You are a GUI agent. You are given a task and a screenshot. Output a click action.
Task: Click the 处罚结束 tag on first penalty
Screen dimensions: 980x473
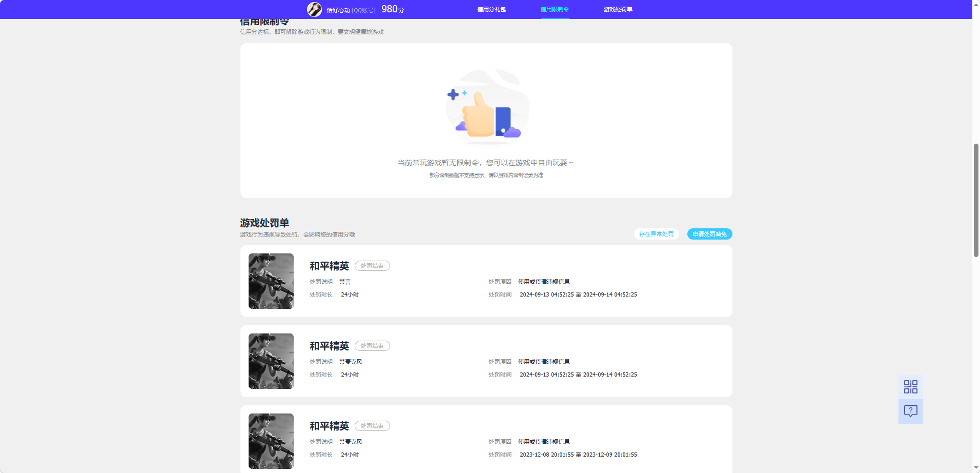point(372,266)
